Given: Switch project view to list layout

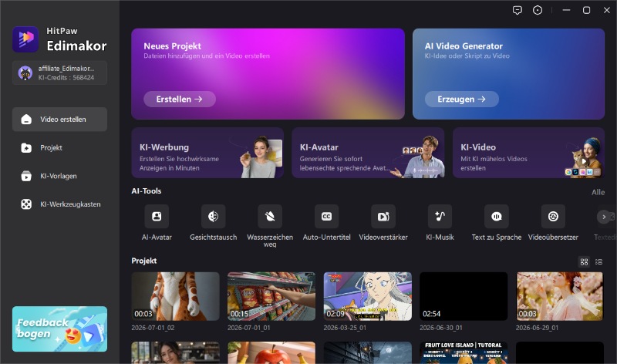Looking at the screenshot, I should [x=599, y=261].
